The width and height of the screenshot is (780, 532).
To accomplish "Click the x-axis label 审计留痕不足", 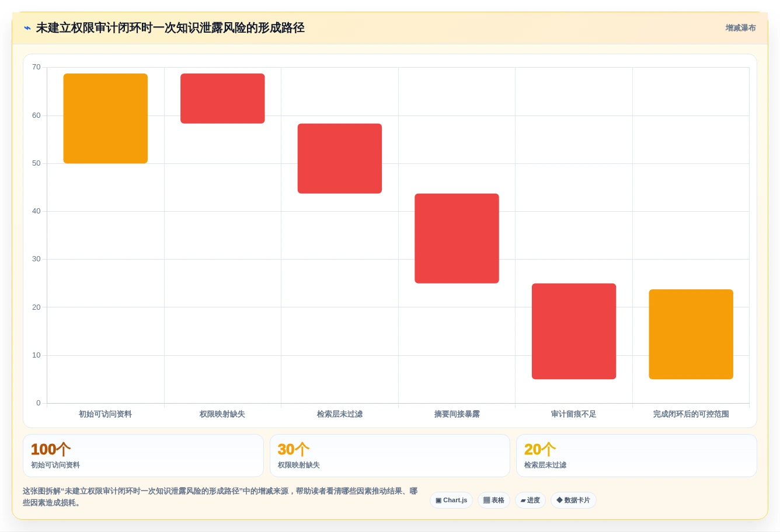I will click(574, 414).
